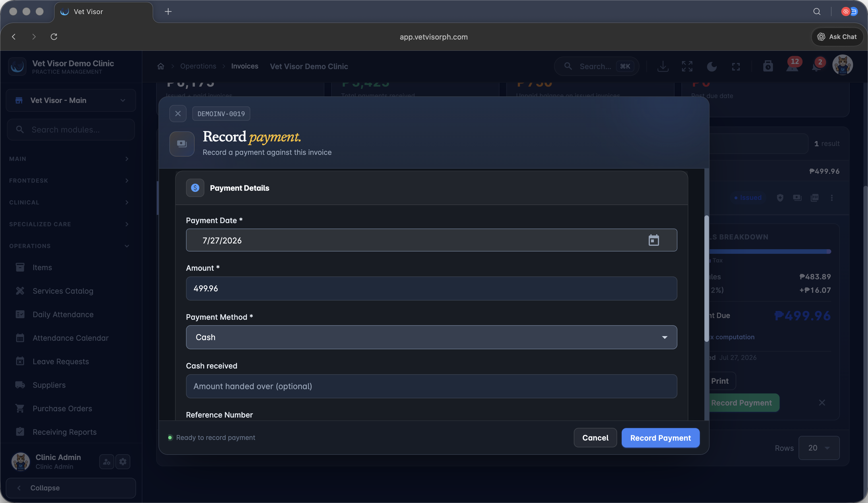Reload the browser page
The image size is (868, 503).
(x=54, y=36)
